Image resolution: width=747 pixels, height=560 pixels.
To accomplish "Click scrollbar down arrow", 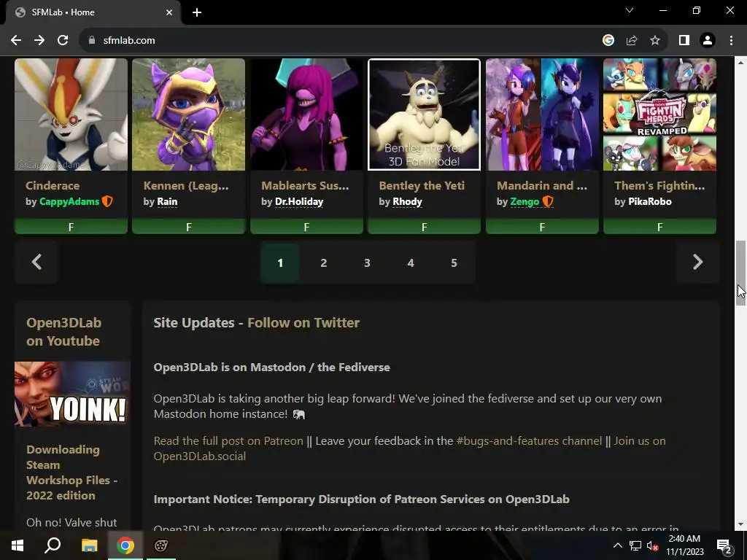I will (x=740, y=524).
